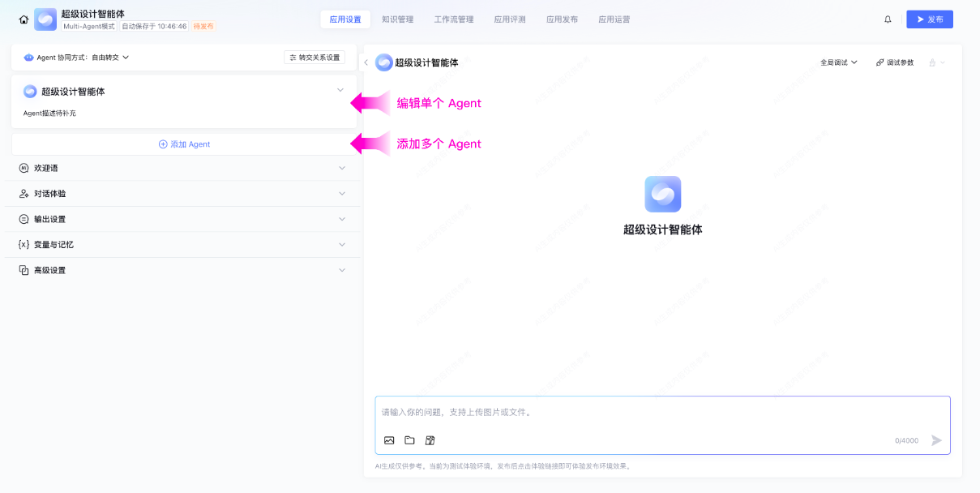Collapse the left panel with the back arrow

click(x=366, y=62)
